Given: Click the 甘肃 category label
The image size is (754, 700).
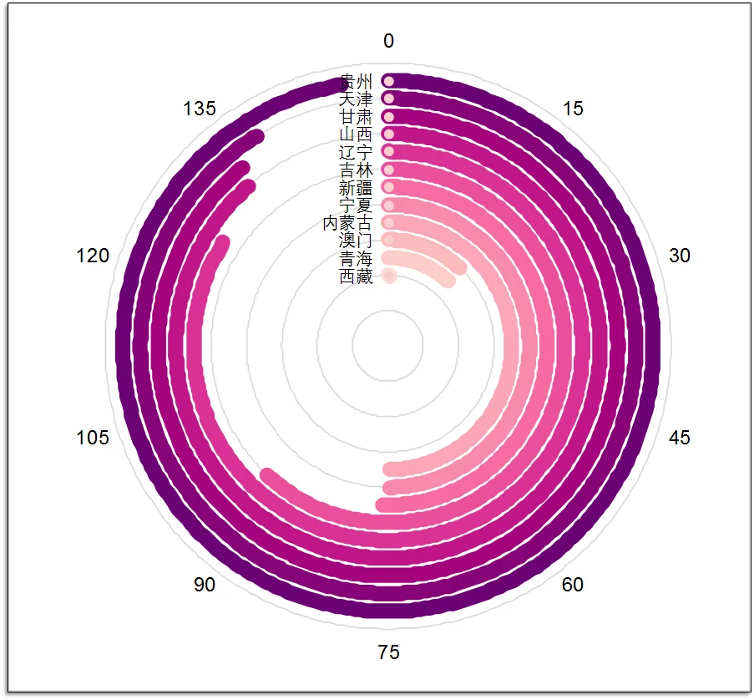Looking at the screenshot, I should click(x=357, y=117).
